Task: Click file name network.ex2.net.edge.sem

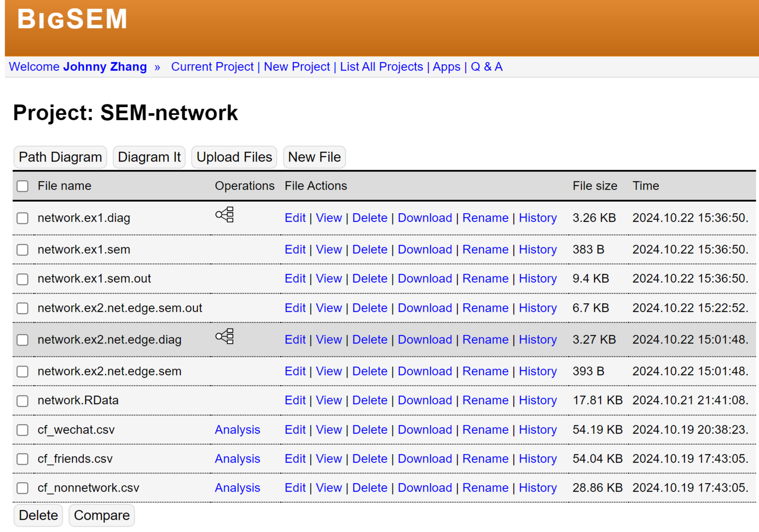Action: click(109, 371)
